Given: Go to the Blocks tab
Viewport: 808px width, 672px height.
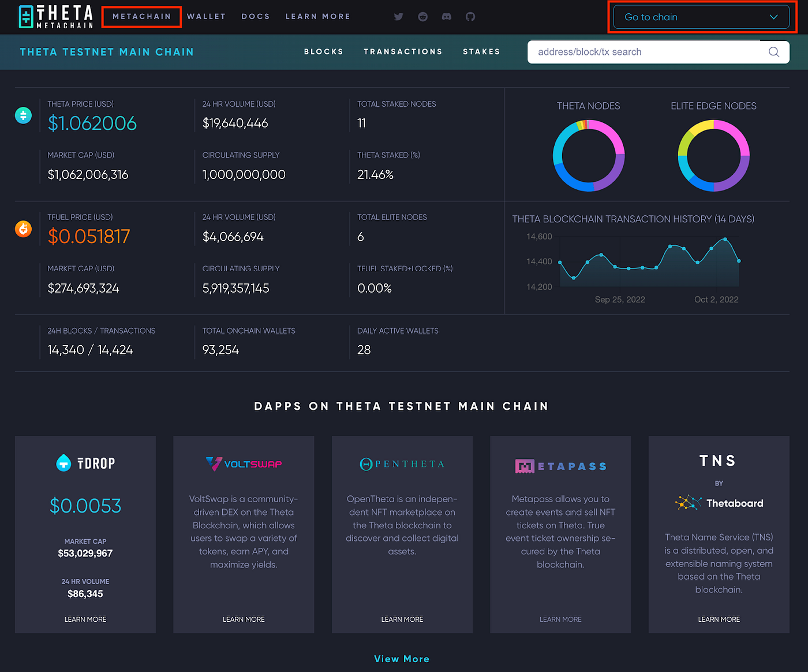Looking at the screenshot, I should coord(324,52).
